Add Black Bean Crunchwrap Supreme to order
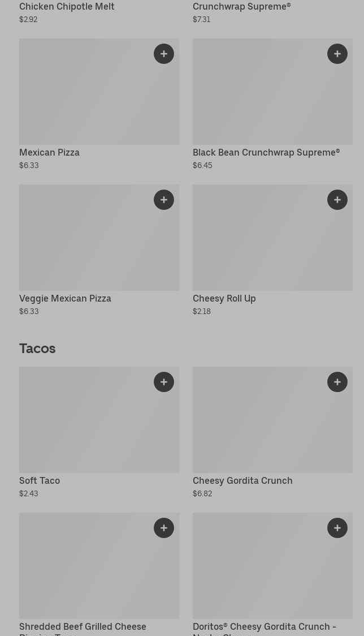The image size is (364, 636). 337,54
